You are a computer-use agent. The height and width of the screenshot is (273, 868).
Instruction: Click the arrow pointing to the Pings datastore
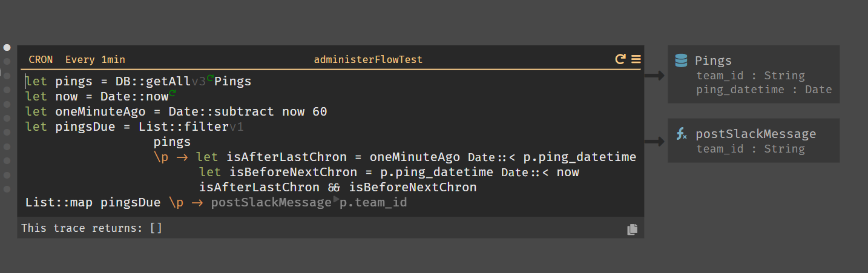pos(654,76)
